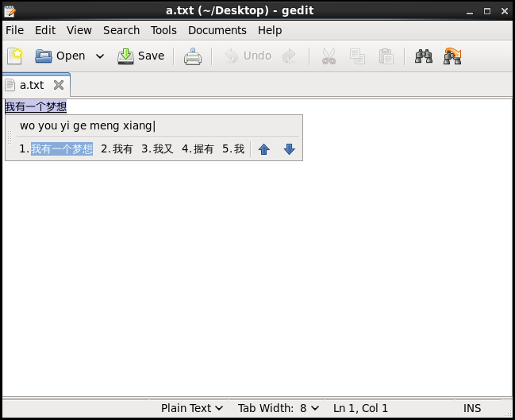Select candidate 5 我
515x420 pixels.
pos(233,149)
